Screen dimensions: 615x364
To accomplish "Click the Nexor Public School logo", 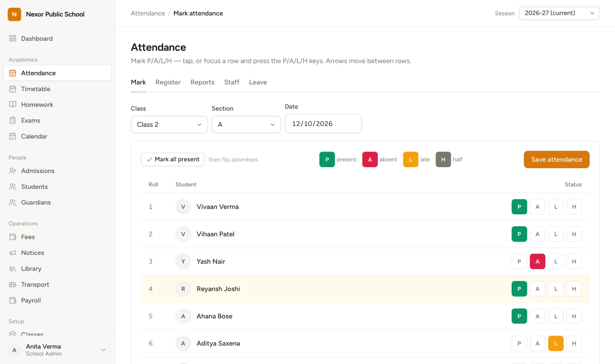I will pyautogui.click(x=14, y=14).
